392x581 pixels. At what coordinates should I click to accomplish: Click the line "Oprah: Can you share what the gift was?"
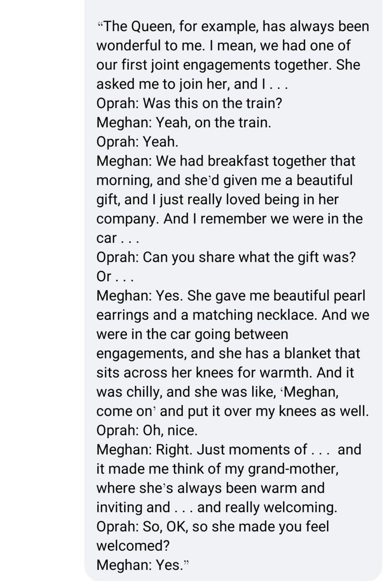click(x=226, y=257)
